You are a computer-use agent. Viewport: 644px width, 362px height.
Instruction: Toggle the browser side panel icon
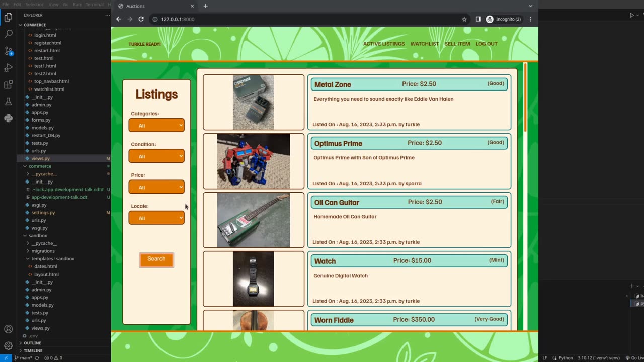point(478,19)
